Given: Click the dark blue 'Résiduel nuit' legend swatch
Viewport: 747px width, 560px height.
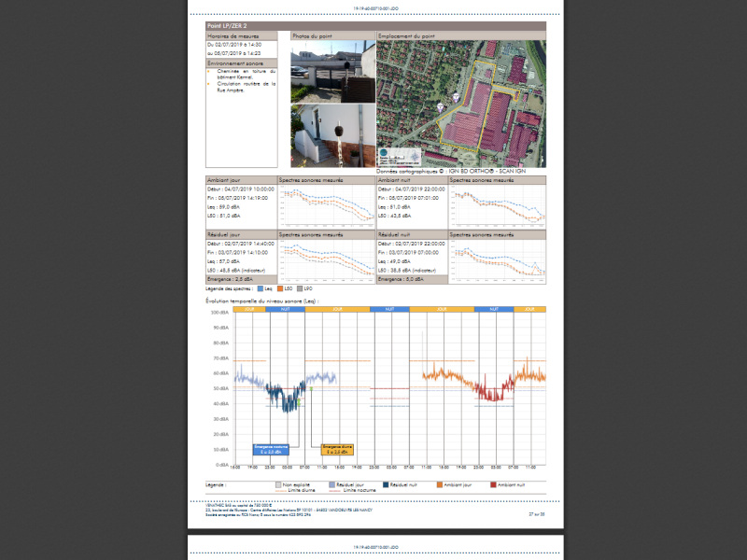Looking at the screenshot, I should coord(386,484).
